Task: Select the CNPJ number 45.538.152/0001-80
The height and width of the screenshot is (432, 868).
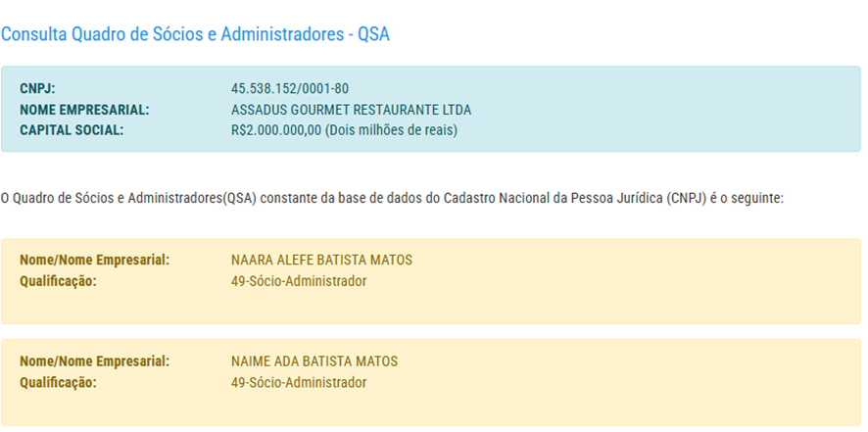Action: pos(290,88)
